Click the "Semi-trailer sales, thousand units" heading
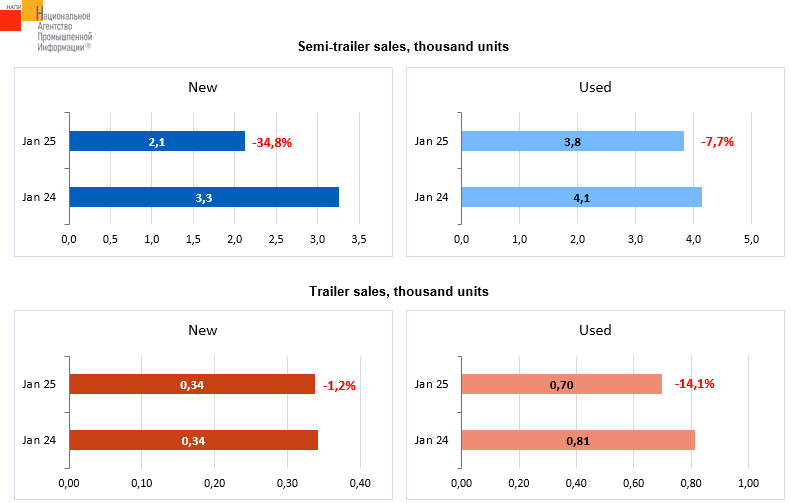791x503 pixels. tap(404, 46)
